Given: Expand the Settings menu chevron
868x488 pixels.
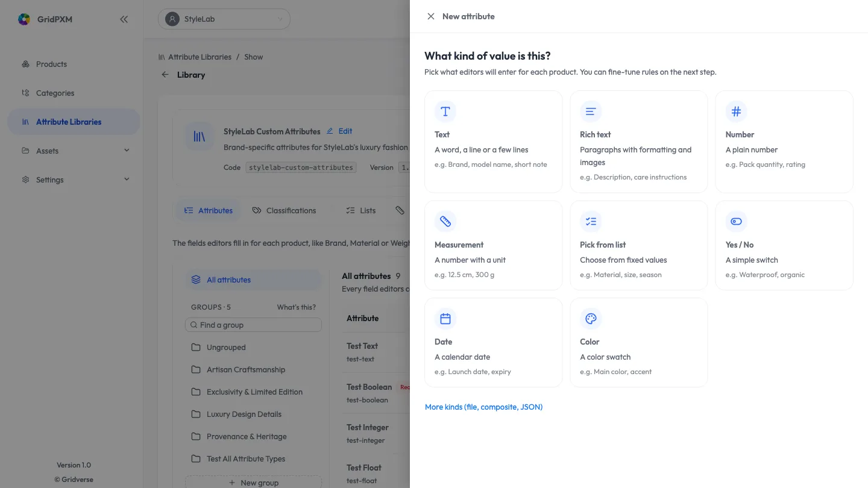Looking at the screenshot, I should 127,179.
